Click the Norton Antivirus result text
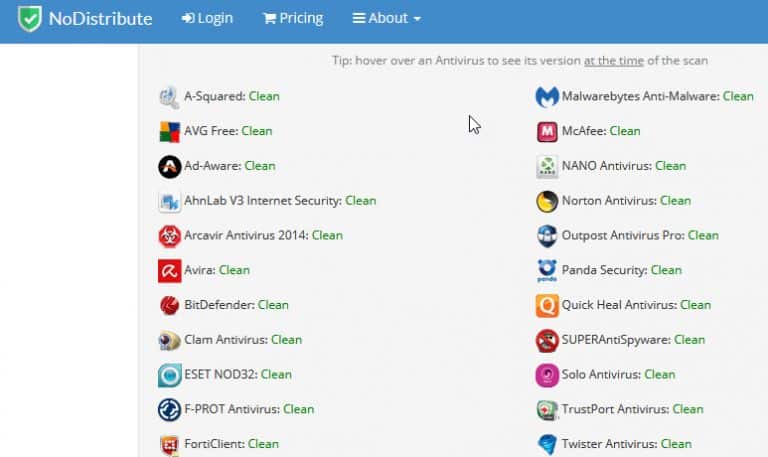The height and width of the screenshot is (457, 768). click(x=626, y=200)
